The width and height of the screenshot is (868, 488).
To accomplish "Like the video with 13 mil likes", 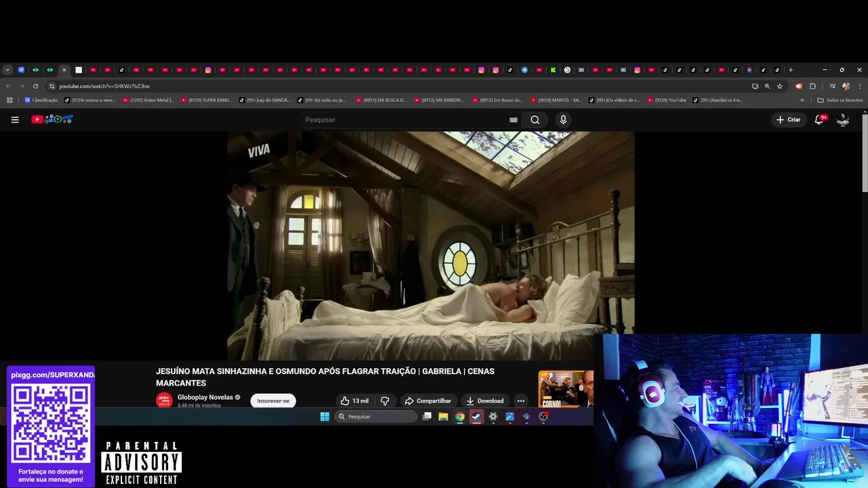I will [354, 401].
